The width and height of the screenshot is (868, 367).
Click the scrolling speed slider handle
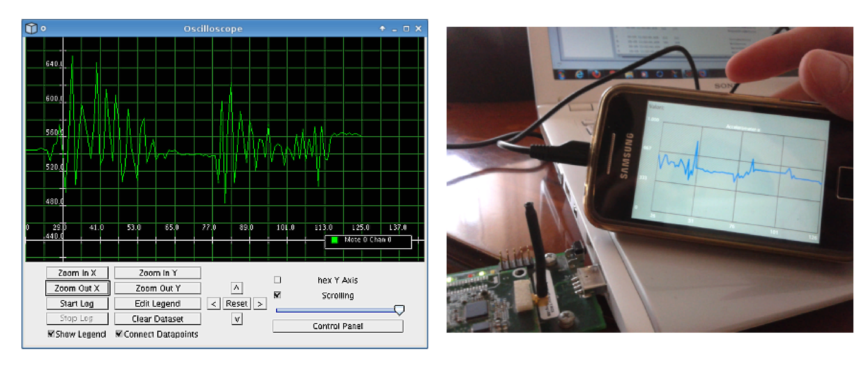[399, 310]
